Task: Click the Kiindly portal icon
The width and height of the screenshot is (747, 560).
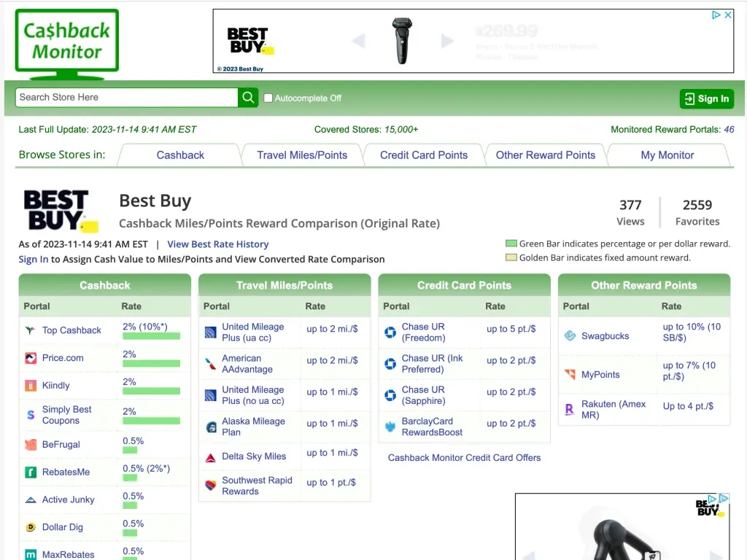Action: [31, 385]
